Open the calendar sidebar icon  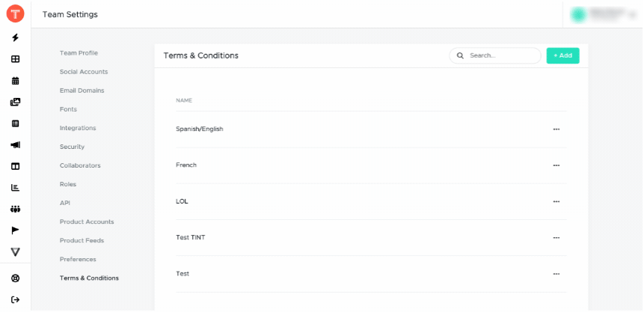(x=15, y=81)
